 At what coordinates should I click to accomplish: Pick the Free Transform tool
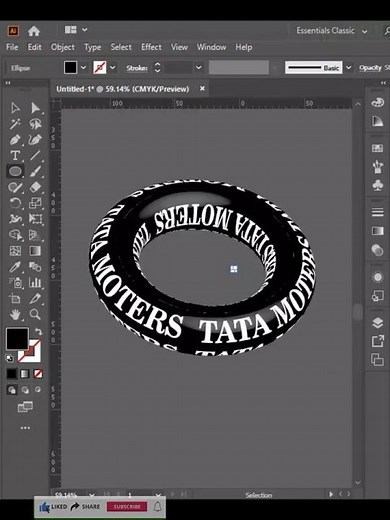35,219
